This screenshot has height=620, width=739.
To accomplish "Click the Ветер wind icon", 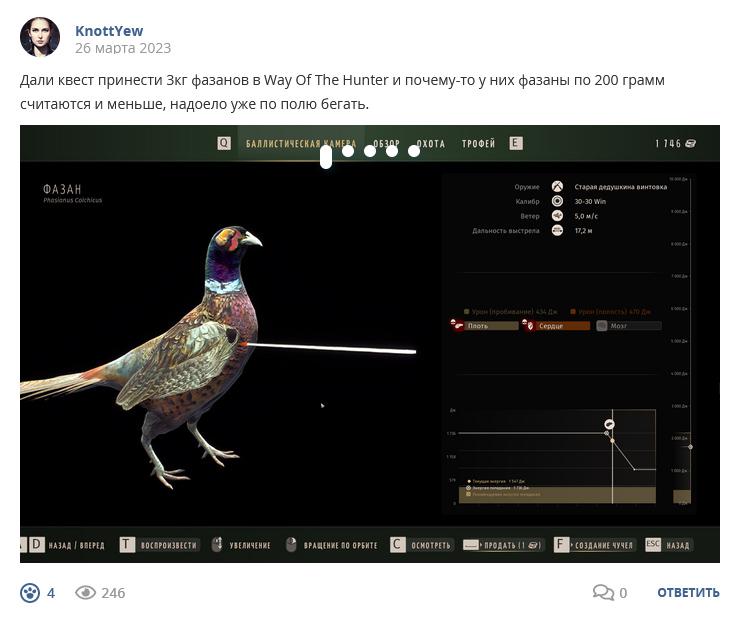I will tap(558, 216).
